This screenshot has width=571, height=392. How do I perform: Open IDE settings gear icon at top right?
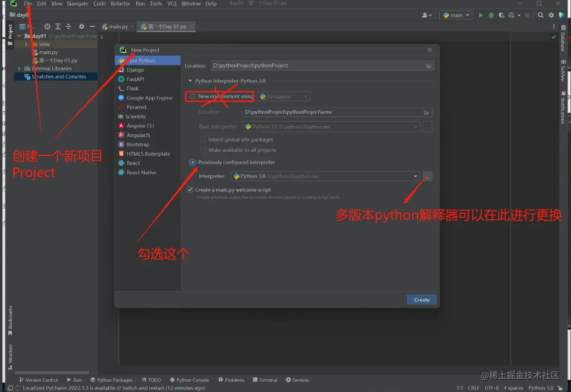(x=551, y=15)
